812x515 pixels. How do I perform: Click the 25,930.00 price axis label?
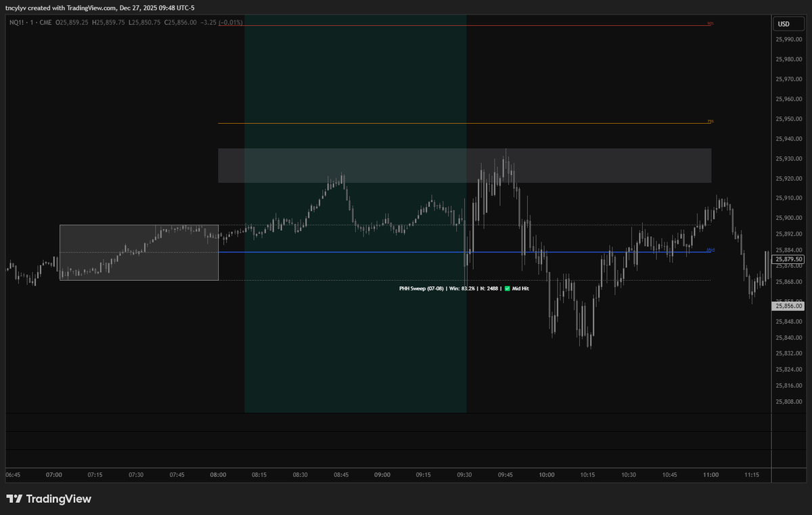[x=789, y=159]
